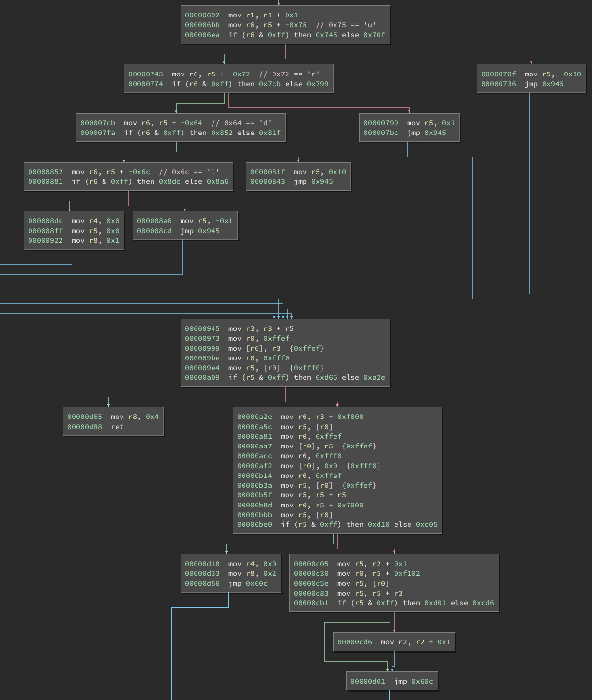The height and width of the screenshot is (700, 592).
Task: Select 'mov r0, r5 + 0xf102' at 00000c30
Action: pos(379,573)
